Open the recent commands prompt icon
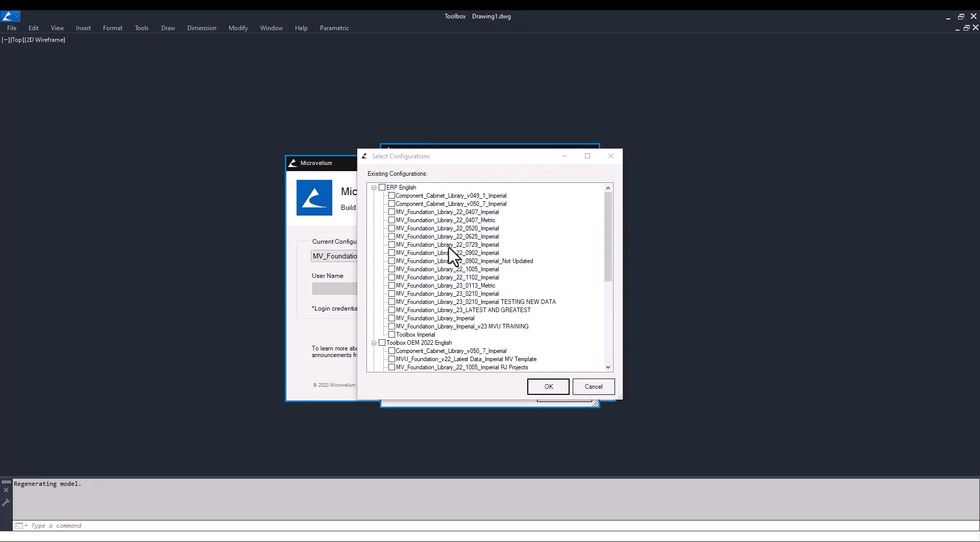 pyautogui.click(x=21, y=526)
